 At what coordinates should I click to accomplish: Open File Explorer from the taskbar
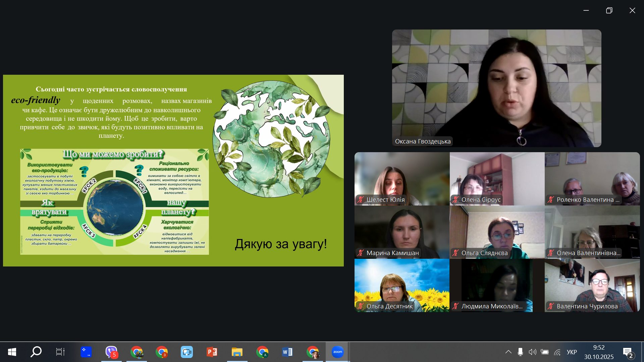pyautogui.click(x=237, y=352)
